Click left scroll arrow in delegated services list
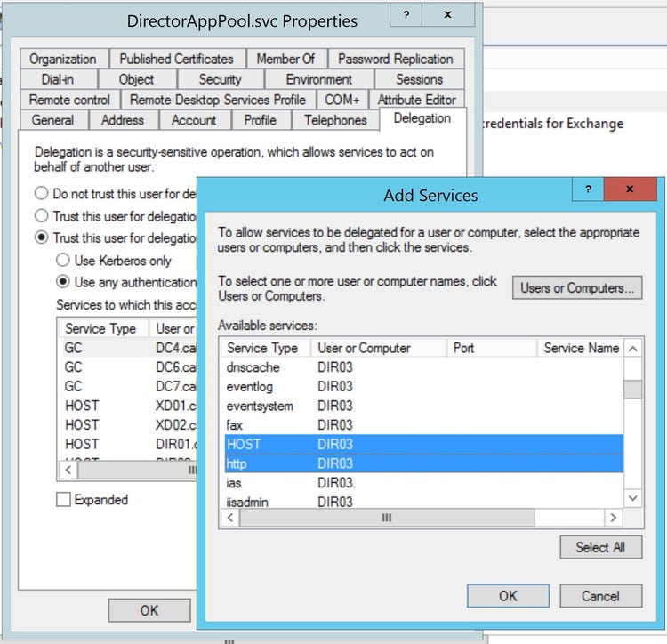The width and height of the screenshot is (667, 644). [68, 470]
